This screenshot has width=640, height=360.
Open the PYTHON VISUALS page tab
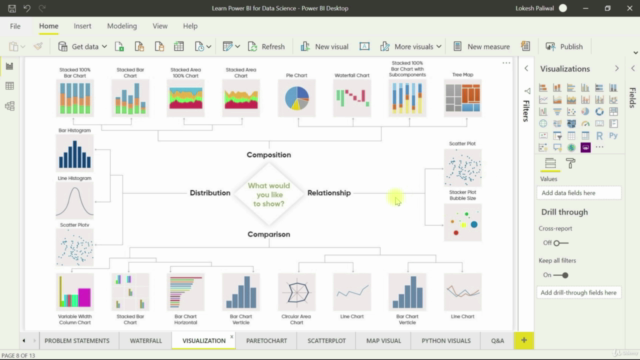point(446,340)
